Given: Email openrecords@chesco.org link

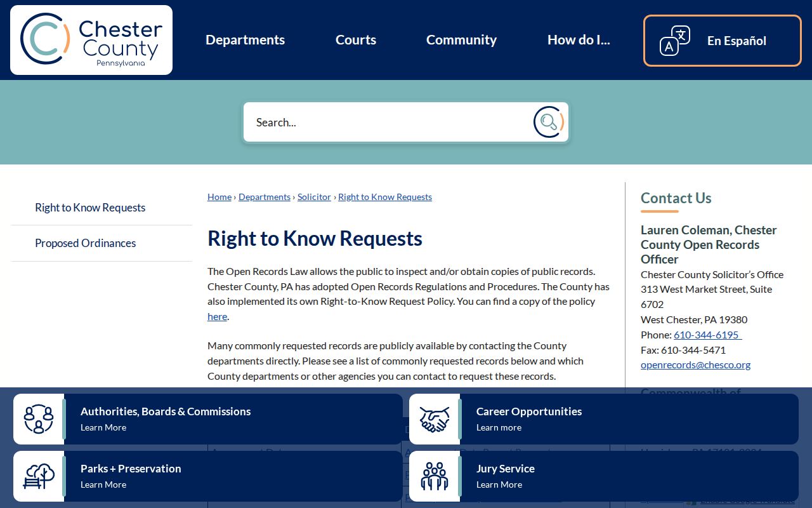Looking at the screenshot, I should pyautogui.click(x=695, y=364).
